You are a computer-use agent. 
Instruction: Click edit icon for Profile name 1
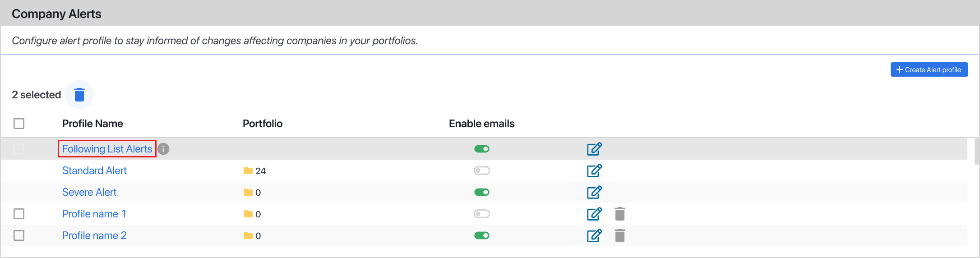[x=594, y=214]
